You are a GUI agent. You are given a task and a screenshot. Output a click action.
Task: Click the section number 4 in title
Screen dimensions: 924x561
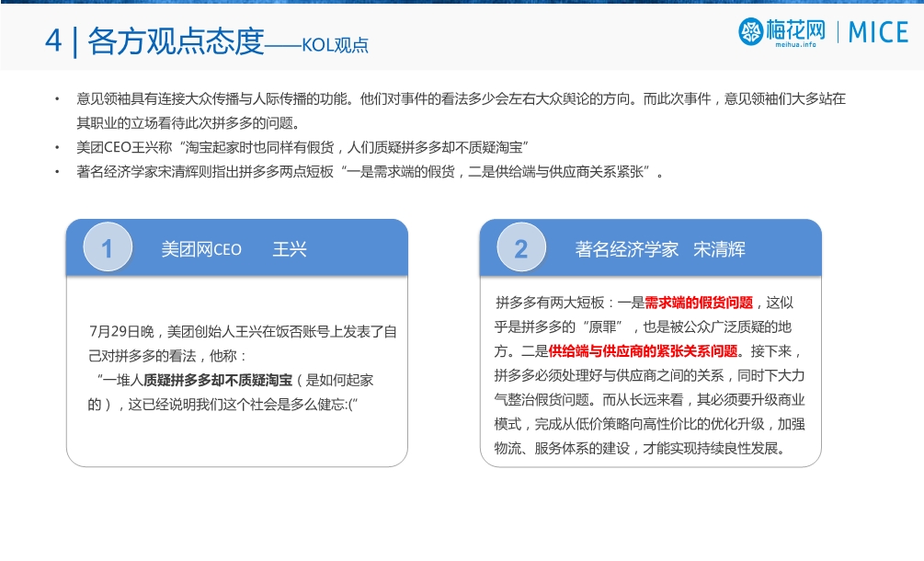coord(53,41)
